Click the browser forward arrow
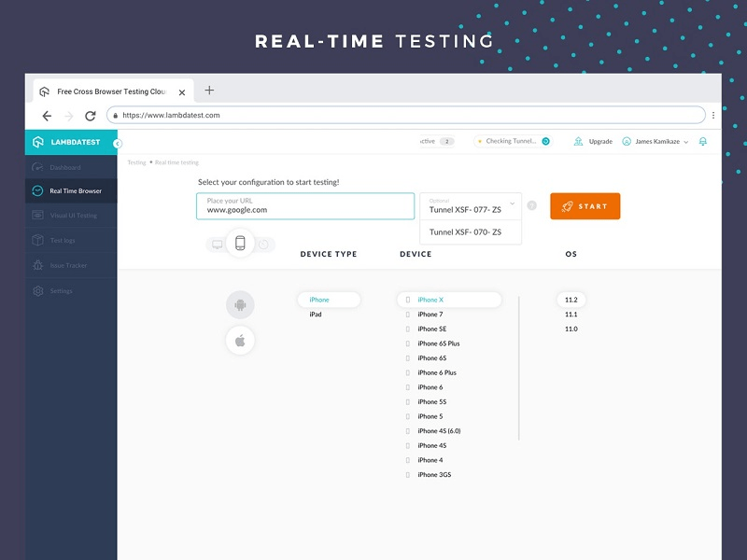Viewport: 747px width, 560px height. 68,116
